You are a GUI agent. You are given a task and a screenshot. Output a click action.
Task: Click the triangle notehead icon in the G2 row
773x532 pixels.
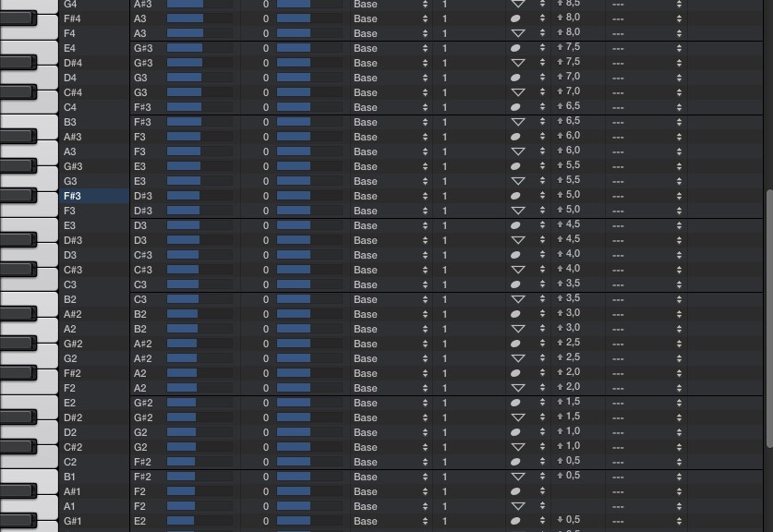click(517, 358)
